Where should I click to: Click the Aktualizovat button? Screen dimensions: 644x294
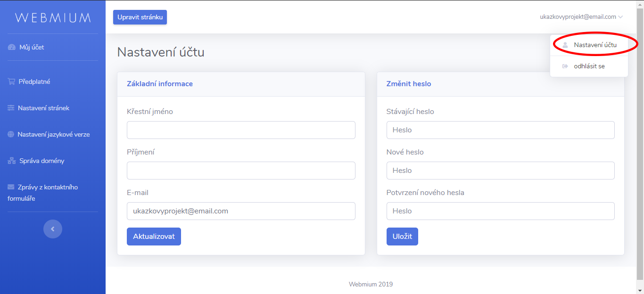(x=154, y=237)
